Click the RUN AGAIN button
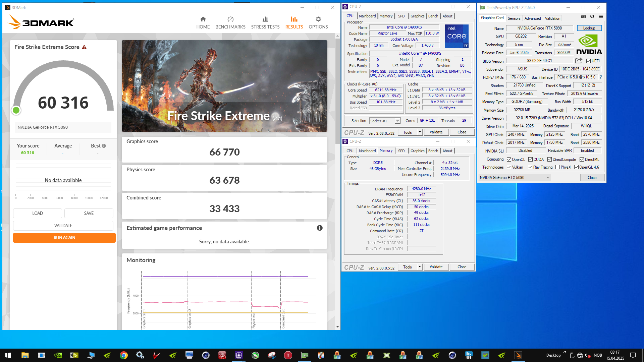644x362 pixels. tap(64, 238)
